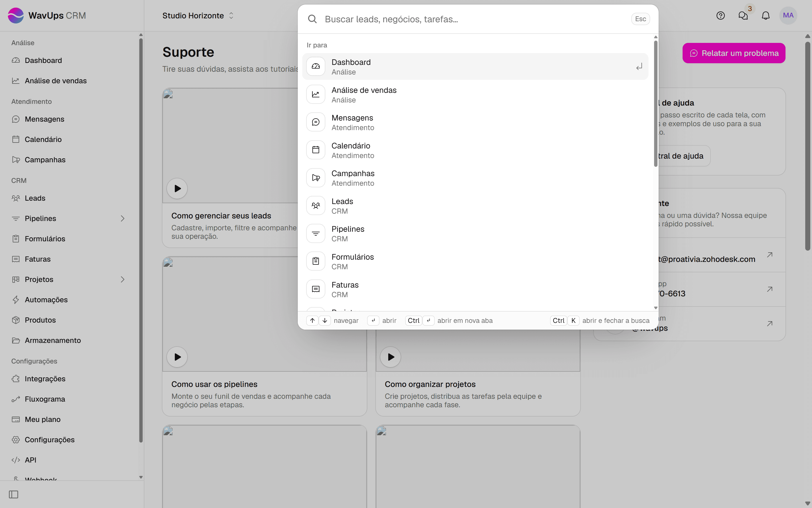Screen dimensions: 812x508
Task: Click the API code icon in sidebar
Action: click(16, 460)
